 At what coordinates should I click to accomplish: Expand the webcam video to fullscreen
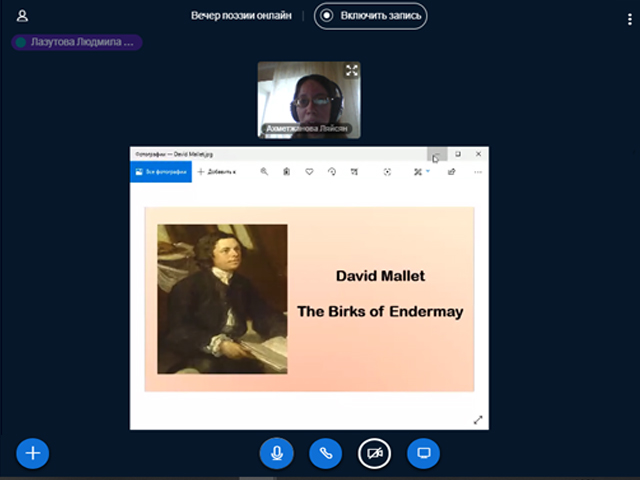click(351, 71)
